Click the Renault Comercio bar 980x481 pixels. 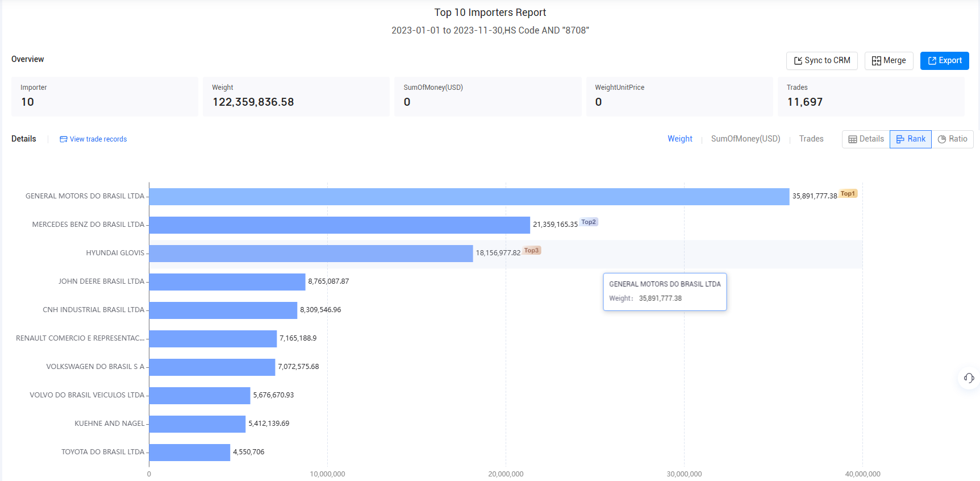(x=213, y=339)
